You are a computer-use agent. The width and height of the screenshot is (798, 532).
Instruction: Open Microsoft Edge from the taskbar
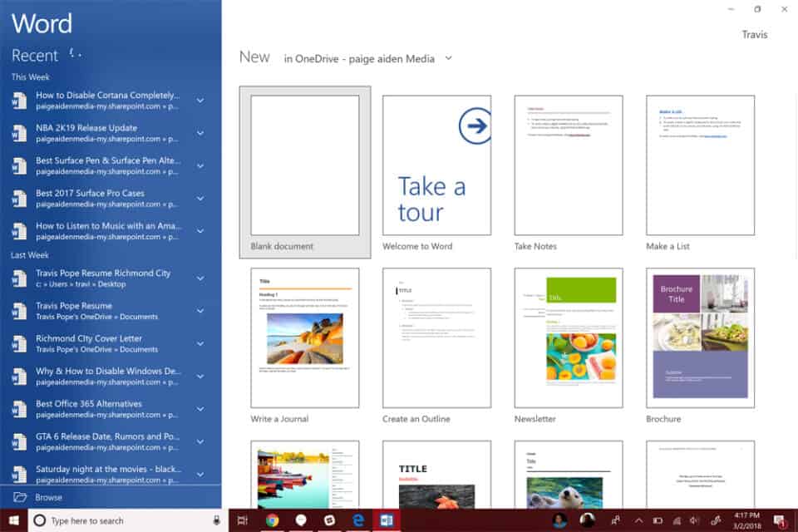click(358, 520)
